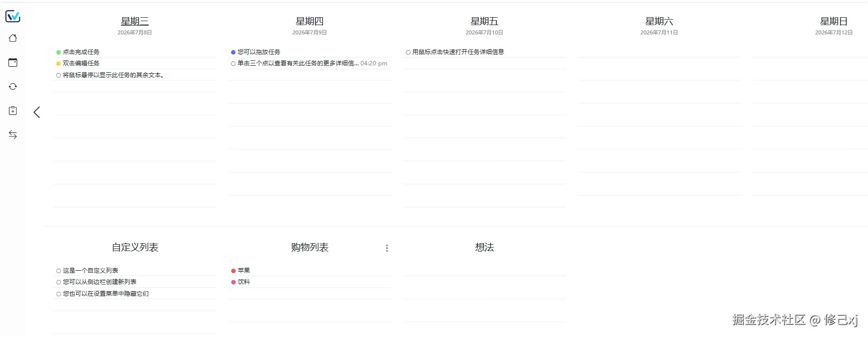Open task 用鼠标点击快速打开任务详细信息
The image size is (868, 337).
[458, 52]
